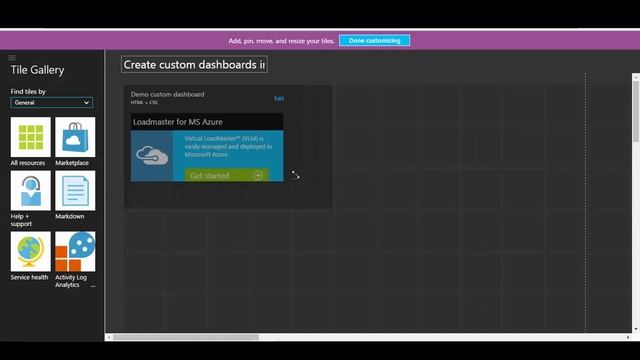Click the scroll down arrow

point(636,329)
